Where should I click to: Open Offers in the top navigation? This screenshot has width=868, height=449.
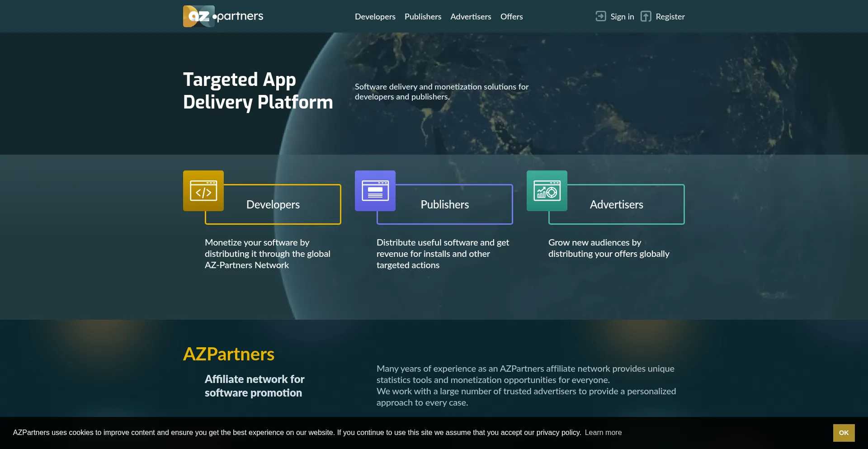(x=511, y=17)
